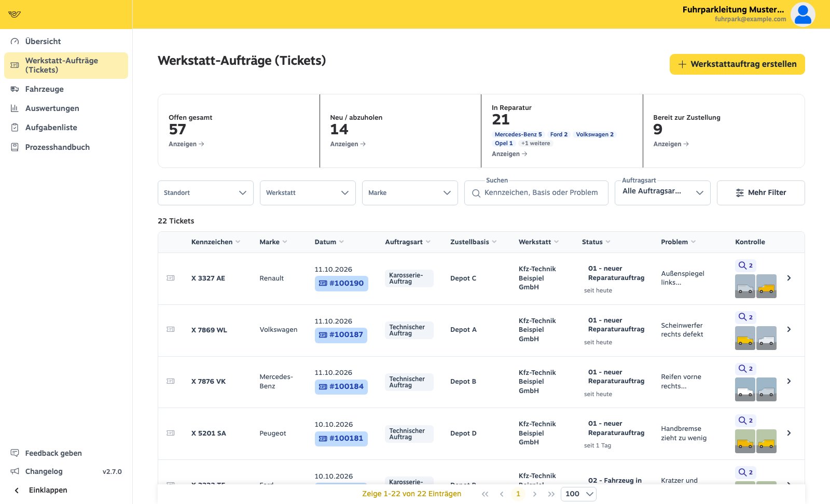Sort by Status column header
The image size is (830, 504).
[596, 242]
